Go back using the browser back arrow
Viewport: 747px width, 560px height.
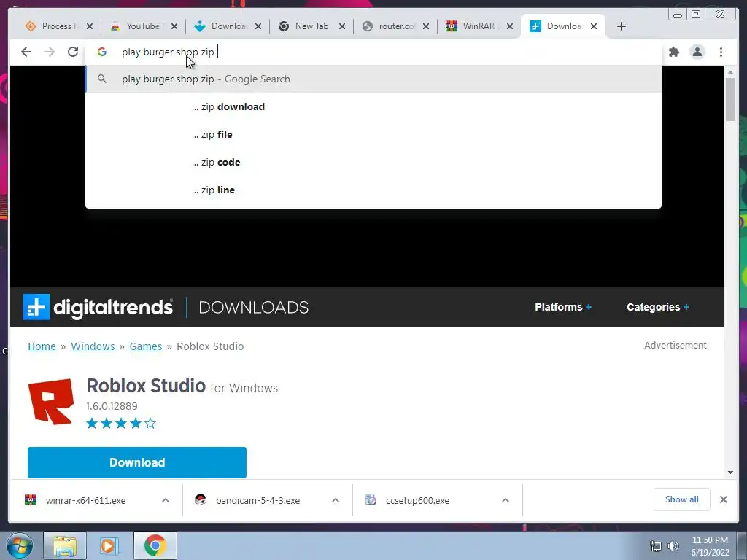[26, 52]
